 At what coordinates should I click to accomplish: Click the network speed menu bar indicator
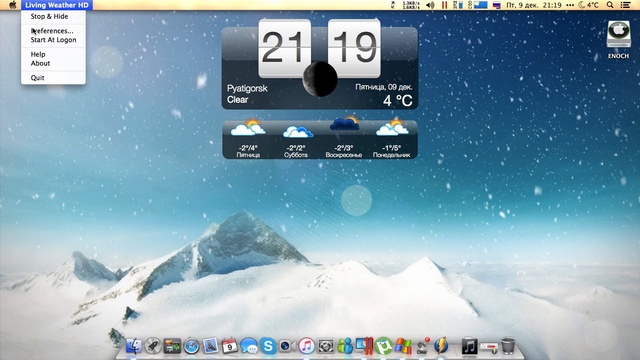[x=411, y=5]
